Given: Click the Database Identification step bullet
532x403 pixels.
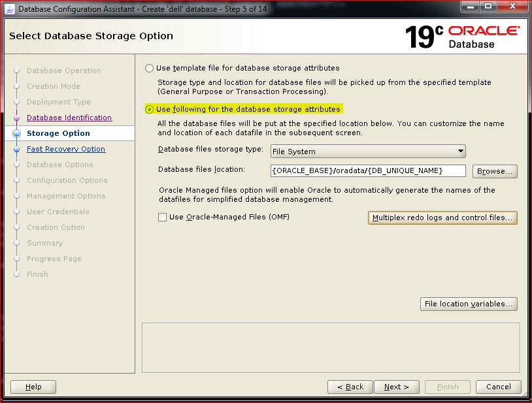Looking at the screenshot, I should 17,118.
